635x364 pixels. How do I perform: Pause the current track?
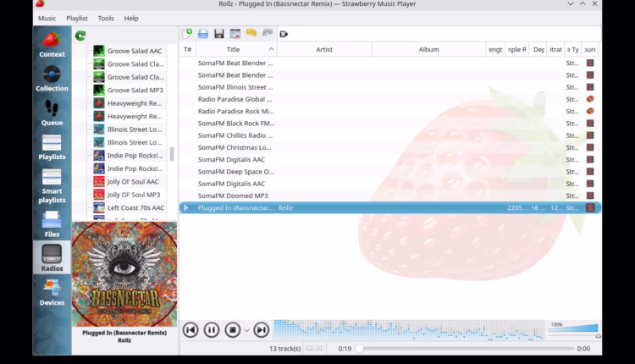pyautogui.click(x=212, y=330)
